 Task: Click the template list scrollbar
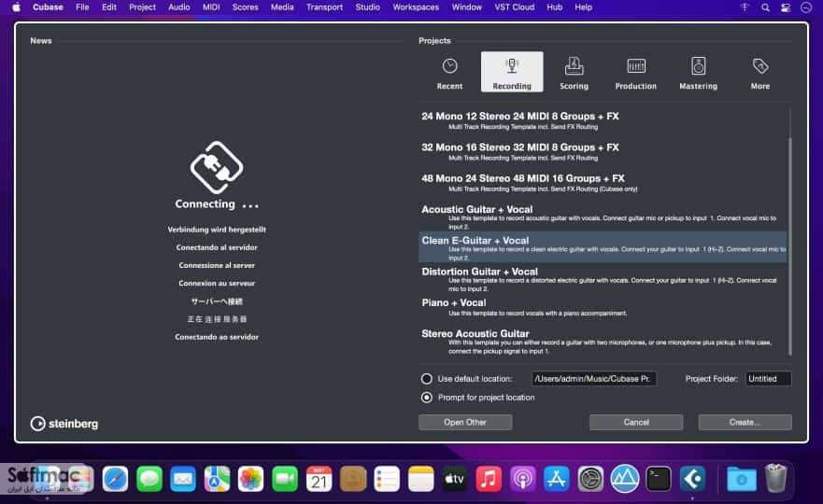[x=790, y=246]
